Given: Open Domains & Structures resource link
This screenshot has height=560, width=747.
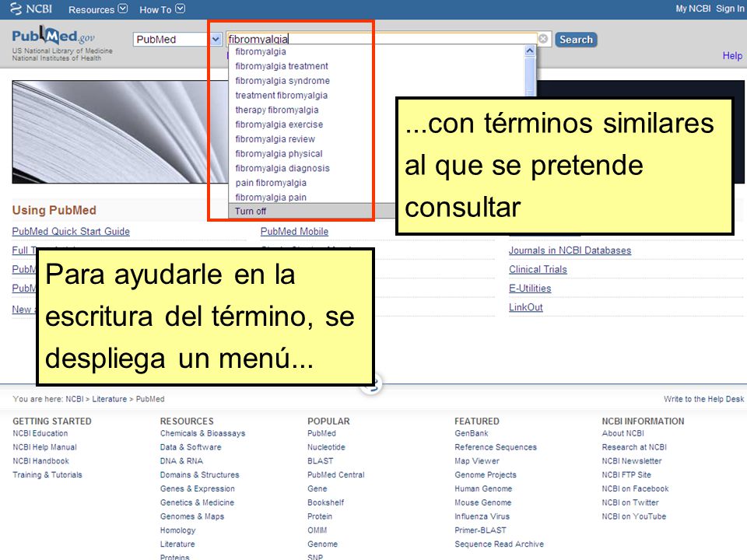Looking at the screenshot, I should tap(200, 474).
